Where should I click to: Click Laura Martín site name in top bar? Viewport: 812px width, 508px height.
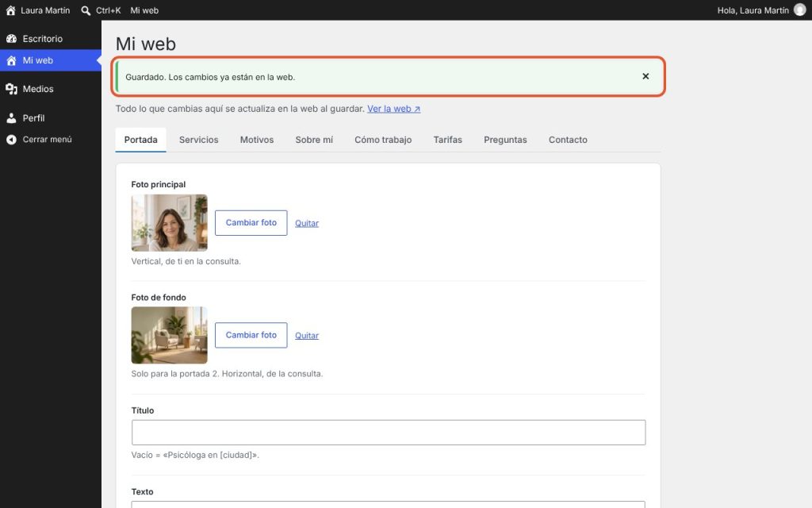[45, 10]
